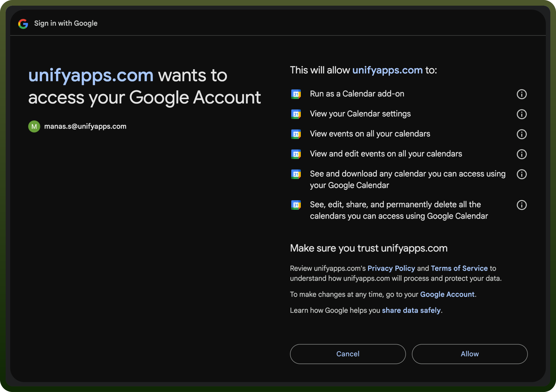Click 'See and download any calendar' permission text

408,180
